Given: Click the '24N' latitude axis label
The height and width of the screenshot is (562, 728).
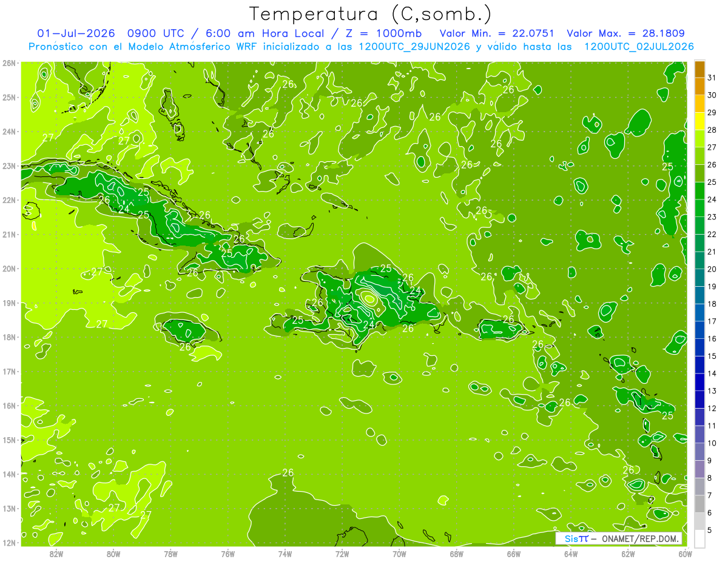Looking at the screenshot, I should point(9,132).
